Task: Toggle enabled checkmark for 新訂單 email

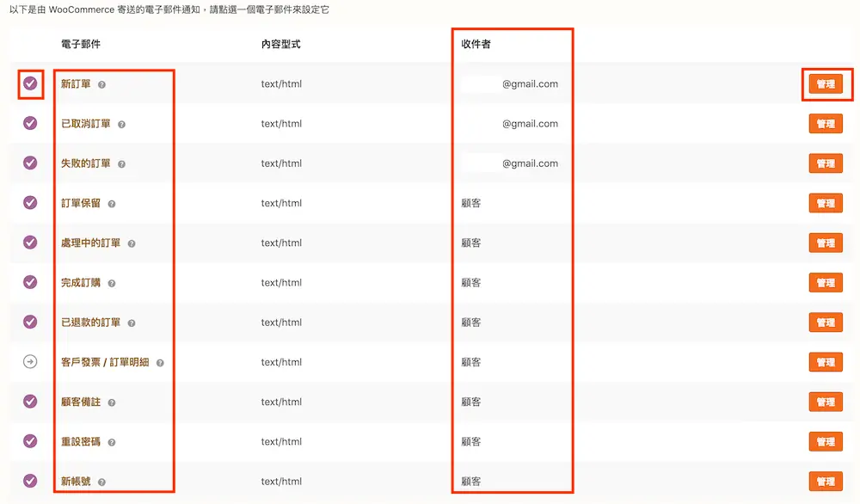Action: [x=30, y=83]
